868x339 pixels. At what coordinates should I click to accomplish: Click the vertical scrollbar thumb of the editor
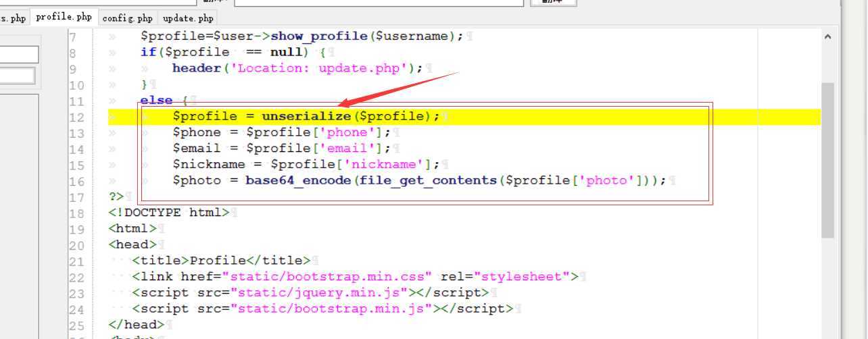point(827,160)
